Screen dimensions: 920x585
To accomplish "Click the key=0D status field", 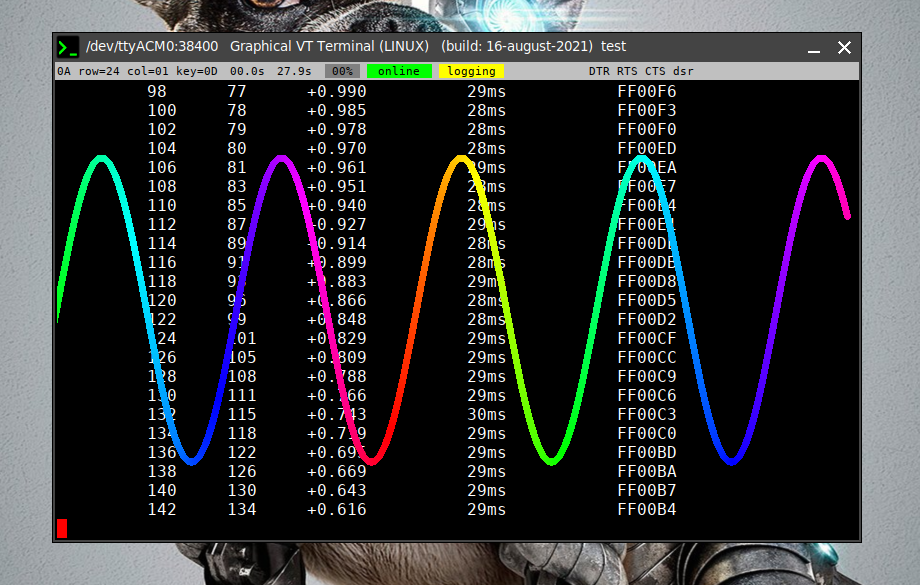I will coord(197,71).
